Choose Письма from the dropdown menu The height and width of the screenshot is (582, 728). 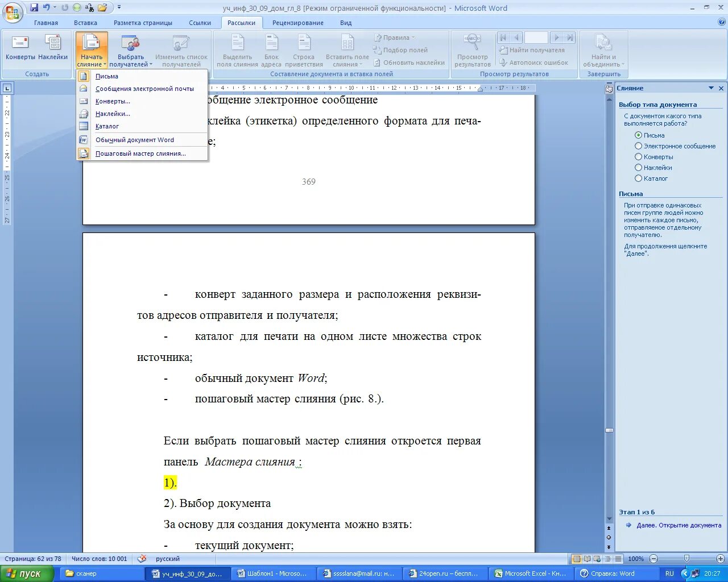point(142,76)
